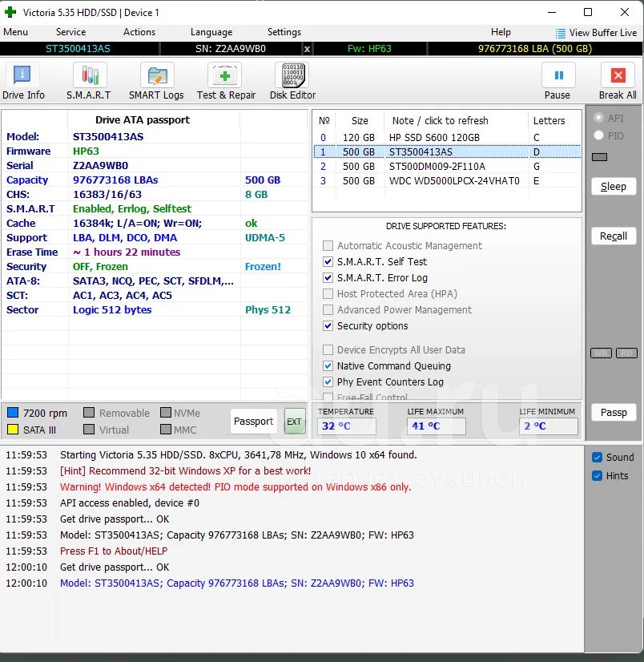Image resolution: width=644 pixels, height=662 pixels.
Task: Select the PIO radio button
Action: tap(598, 135)
